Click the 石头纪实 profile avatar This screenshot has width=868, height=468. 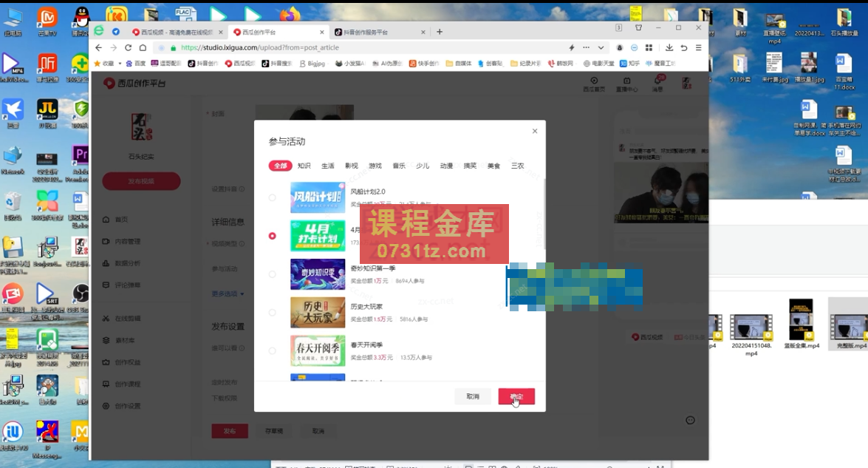point(141,127)
